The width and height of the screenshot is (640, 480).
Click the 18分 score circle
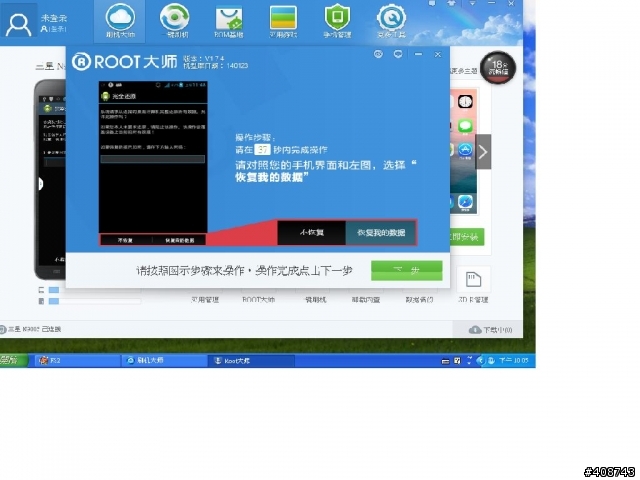click(x=498, y=68)
